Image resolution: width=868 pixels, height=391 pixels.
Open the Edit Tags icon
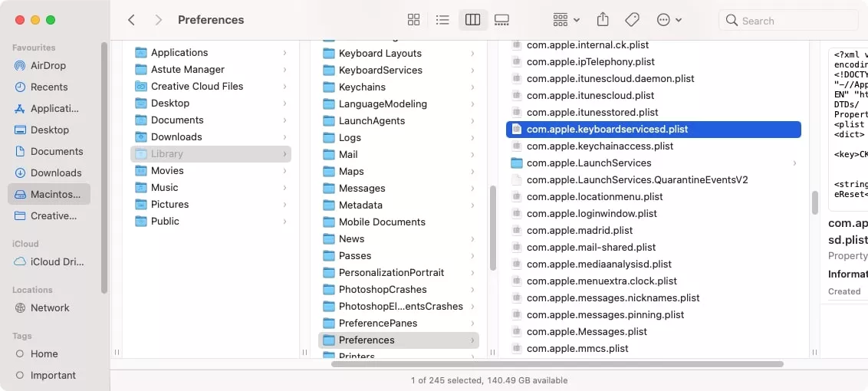(x=632, y=20)
